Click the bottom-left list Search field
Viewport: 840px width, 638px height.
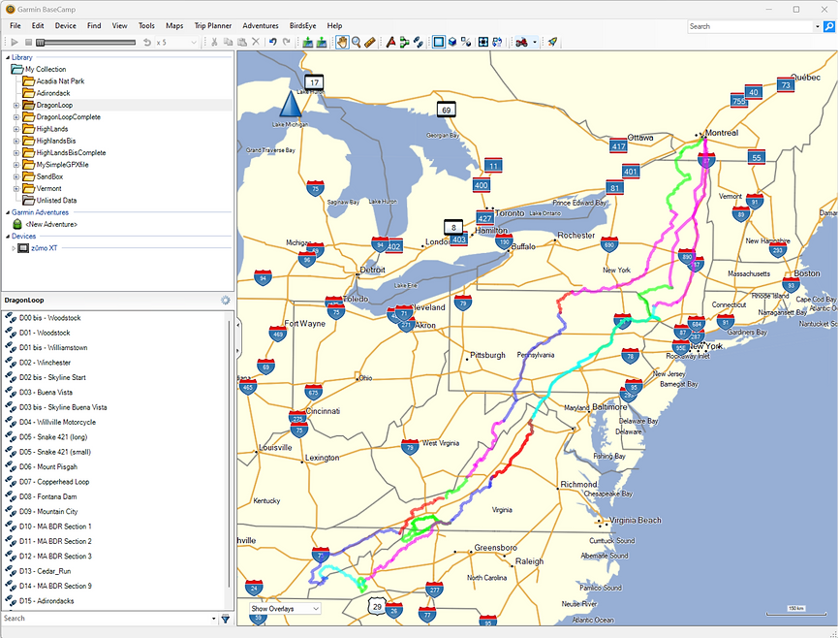tap(108, 619)
